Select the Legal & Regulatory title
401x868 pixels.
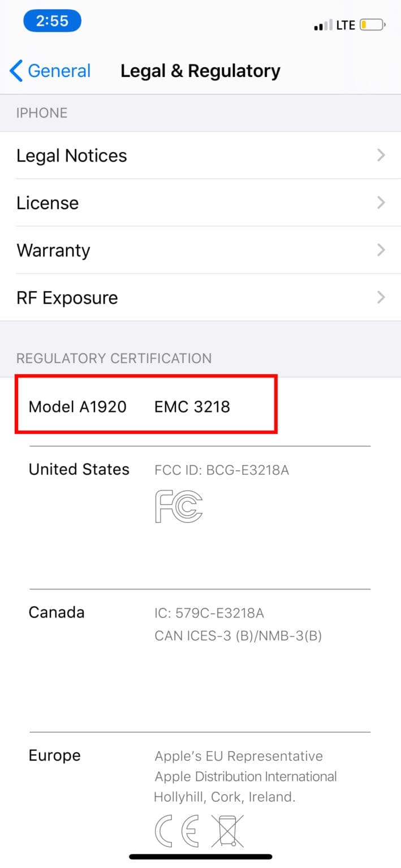tap(200, 70)
